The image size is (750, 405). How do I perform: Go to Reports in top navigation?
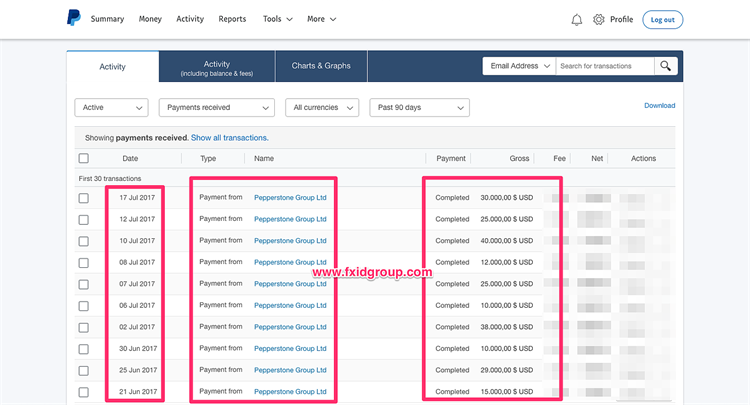point(232,19)
